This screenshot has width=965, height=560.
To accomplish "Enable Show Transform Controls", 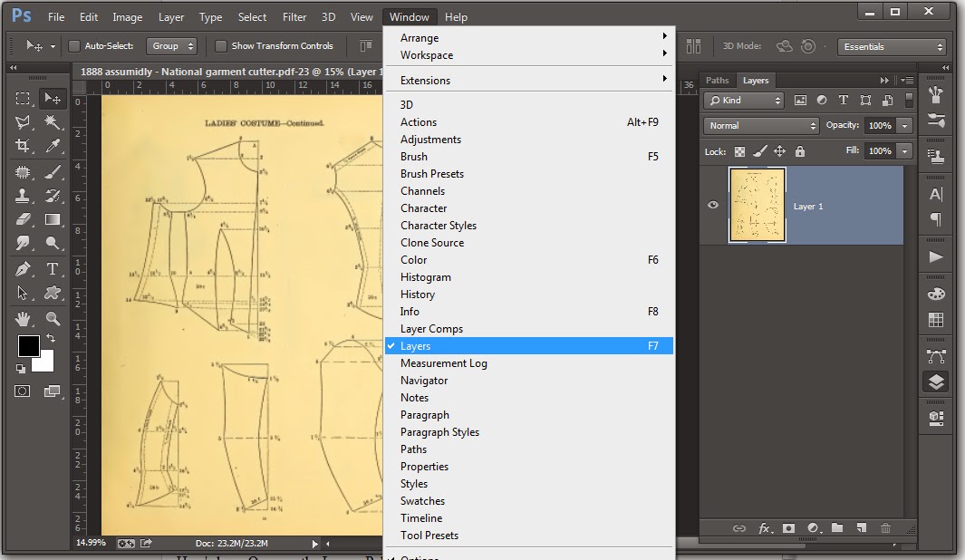I will tap(220, 45).
